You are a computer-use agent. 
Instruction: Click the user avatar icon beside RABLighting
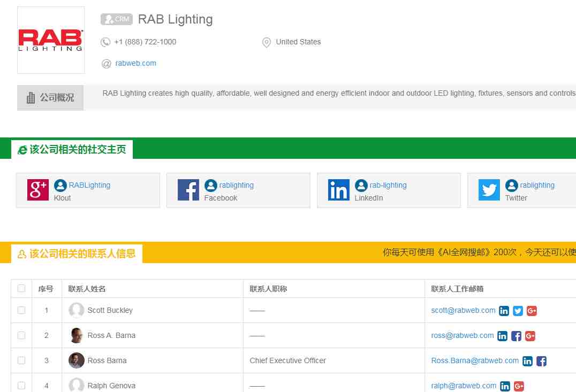coord(60,186)
